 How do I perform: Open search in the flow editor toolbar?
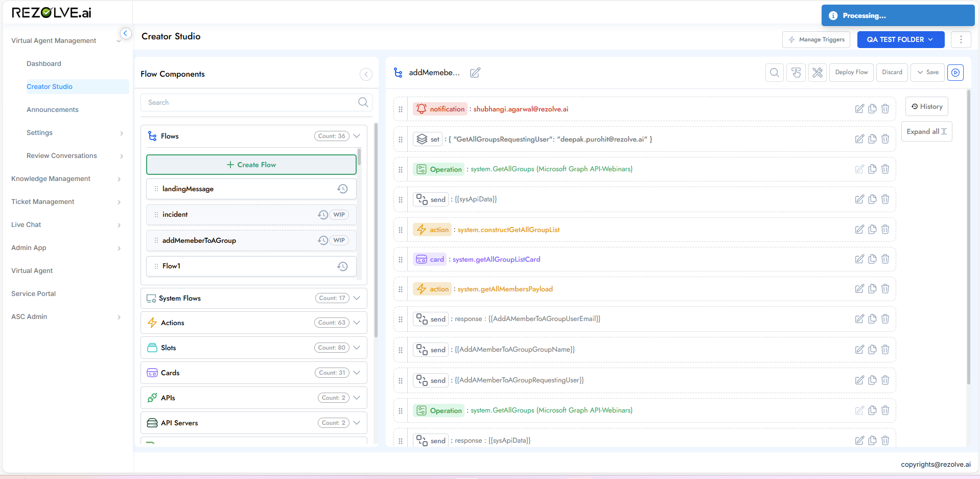pyautogui.click(x=774, y=73)
